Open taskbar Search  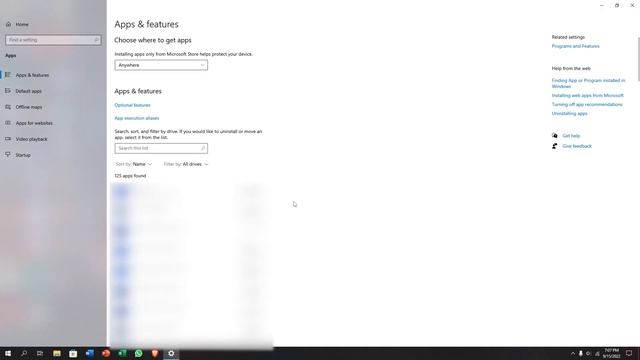(x=24, y=353)
